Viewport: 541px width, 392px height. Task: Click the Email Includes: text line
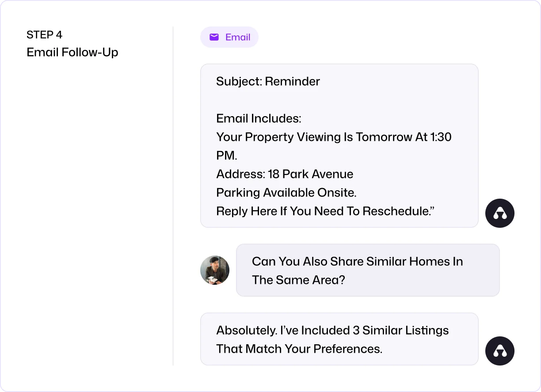[259, 118]
